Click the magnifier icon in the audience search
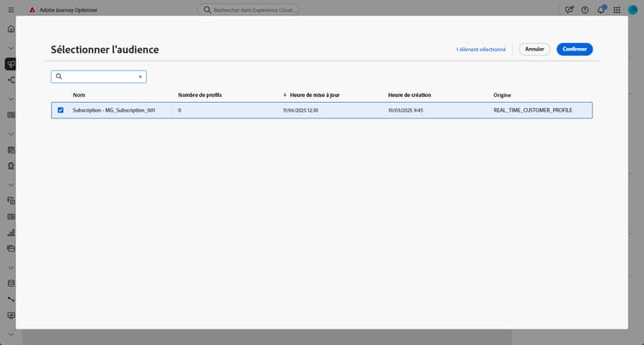The width and height of the screenshot is (644, 345). point(58,76)
